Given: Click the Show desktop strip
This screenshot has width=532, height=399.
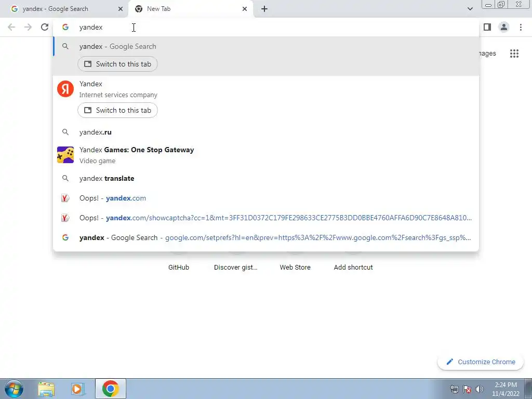Looking at the screenshot, I should tap(528, 389).
